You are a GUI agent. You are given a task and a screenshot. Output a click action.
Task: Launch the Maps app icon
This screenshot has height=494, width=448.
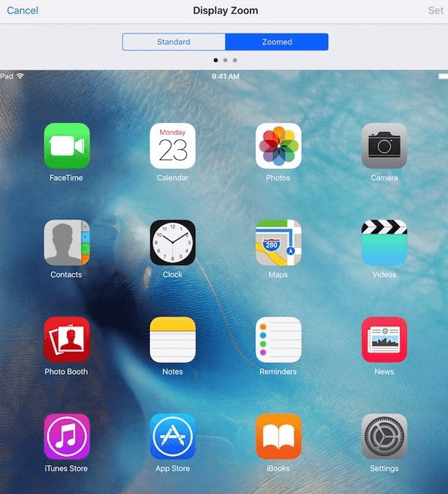point(278,243)
